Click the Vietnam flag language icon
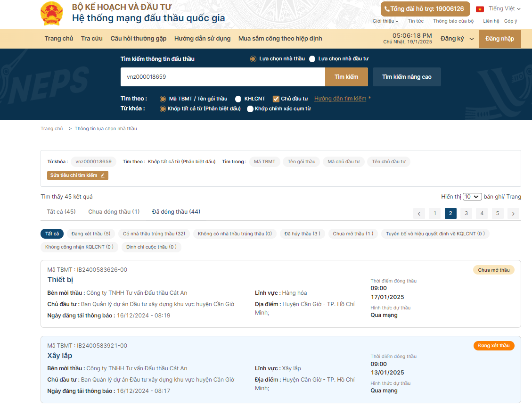The width and height of the screenshot is (532, 408). [x=480, y=9]
